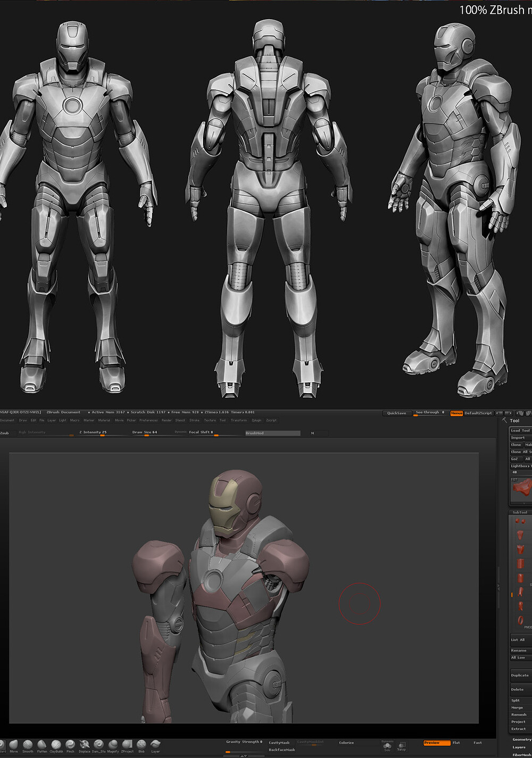The height and width of the screenshot is (758, 532).
Task: Click the Duplicate subtool button
Action: click(x=520, y=676)
